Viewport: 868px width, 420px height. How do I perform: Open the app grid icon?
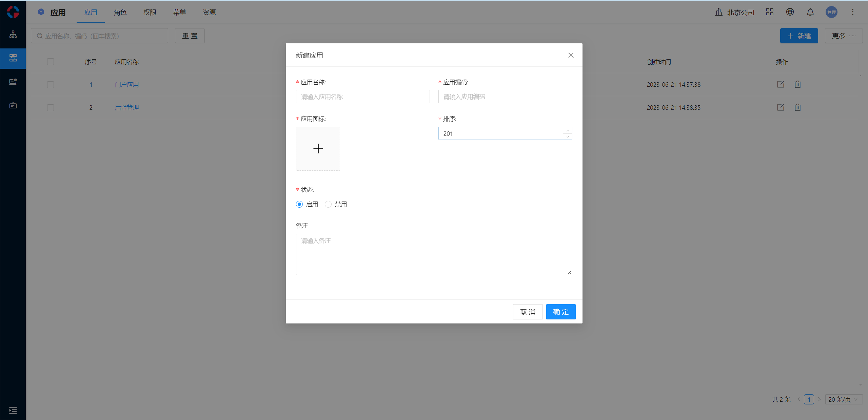pos(769,12)
